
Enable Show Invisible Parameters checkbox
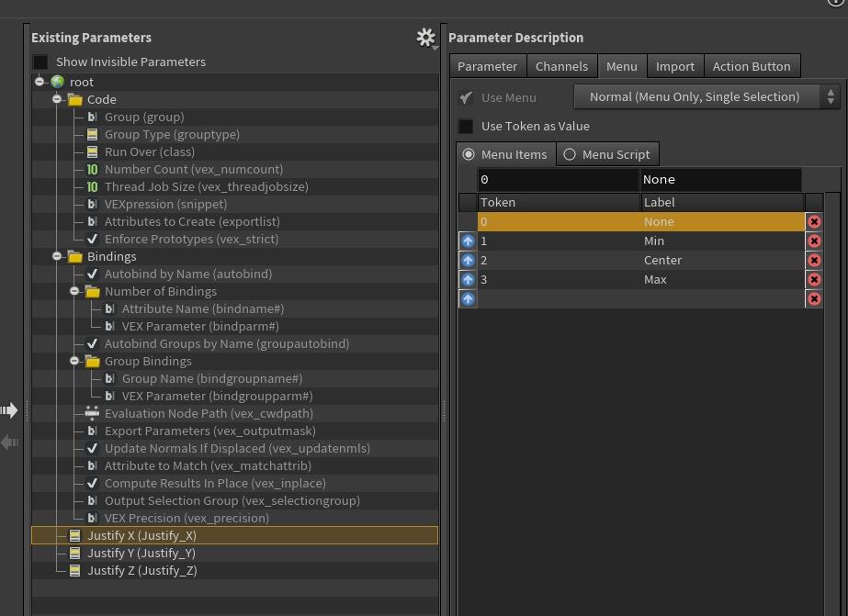click(x=40, y=62)
